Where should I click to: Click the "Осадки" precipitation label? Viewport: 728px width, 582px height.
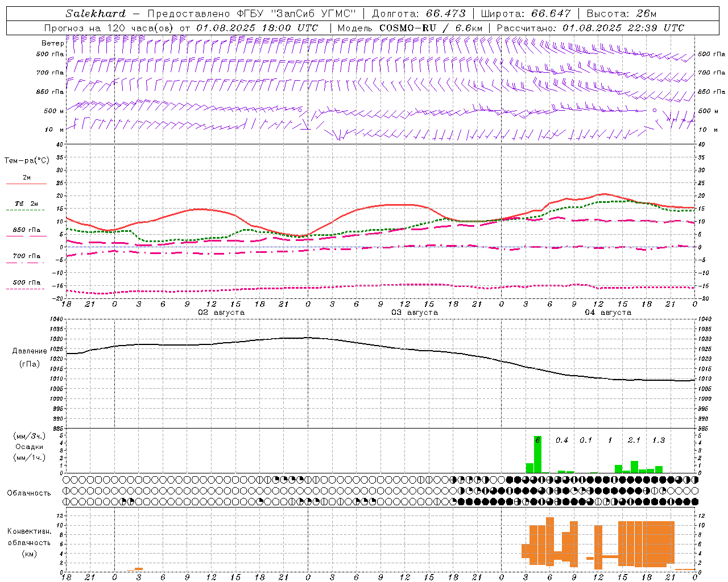tap(29, 447)
